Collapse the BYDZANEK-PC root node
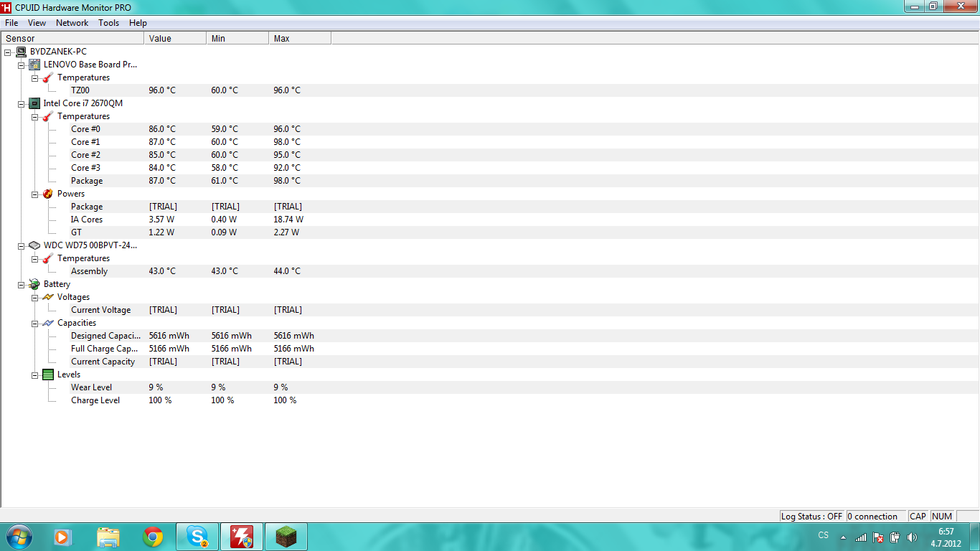The height and width of the screenshot is (551, 980). click(x=8, y=52)
